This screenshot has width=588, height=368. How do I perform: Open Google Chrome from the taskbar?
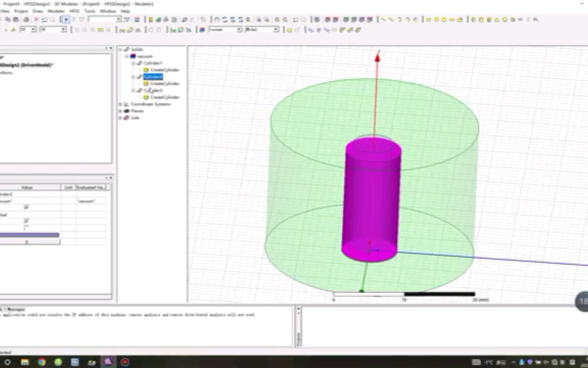click(x=42, y=362)
